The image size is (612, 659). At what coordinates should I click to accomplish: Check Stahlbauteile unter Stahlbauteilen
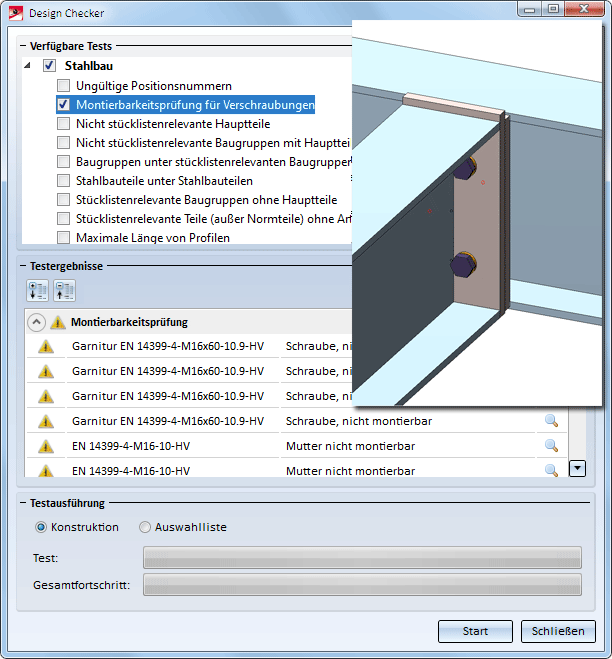click(x=63, y=181)
